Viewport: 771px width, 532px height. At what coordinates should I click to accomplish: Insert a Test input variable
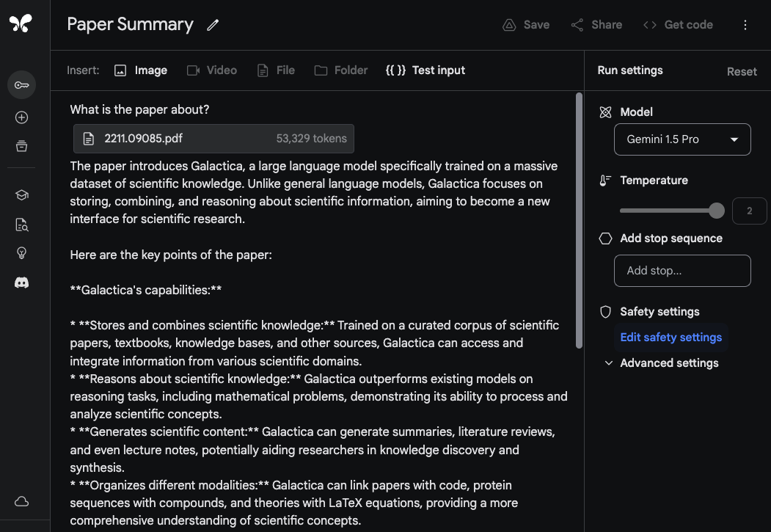click(425, 70)
